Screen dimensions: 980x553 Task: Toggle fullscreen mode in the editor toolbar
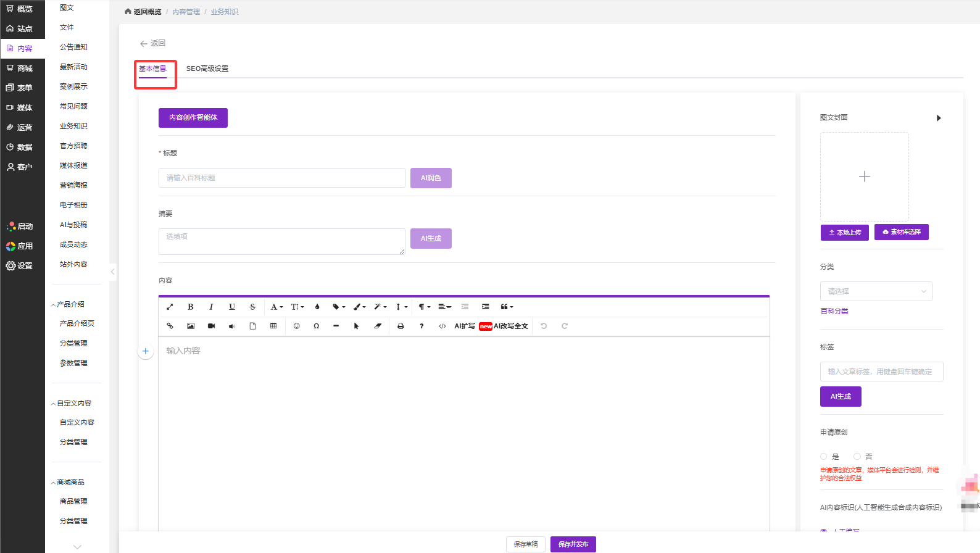[x=170, y=307]
